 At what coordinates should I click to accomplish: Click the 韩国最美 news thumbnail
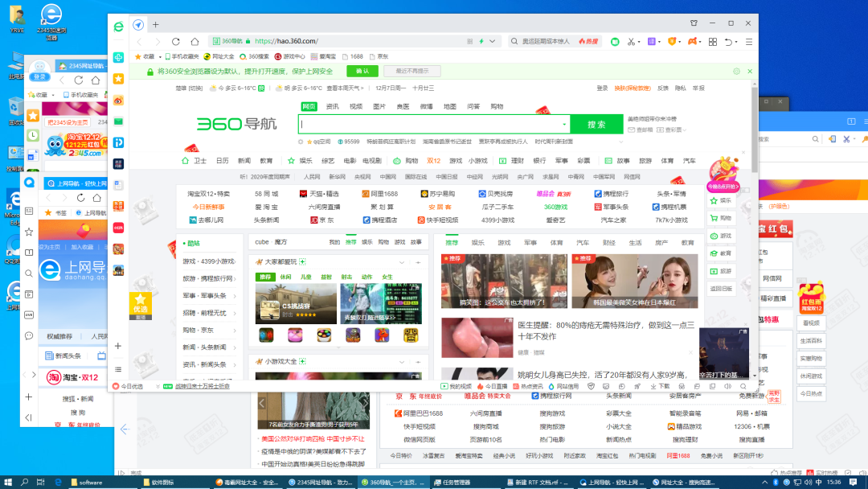coord(635,281)
